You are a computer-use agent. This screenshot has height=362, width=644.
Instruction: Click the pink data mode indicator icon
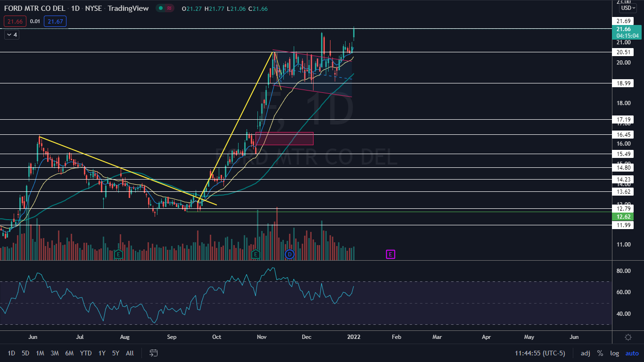click(x=169, y=8)
